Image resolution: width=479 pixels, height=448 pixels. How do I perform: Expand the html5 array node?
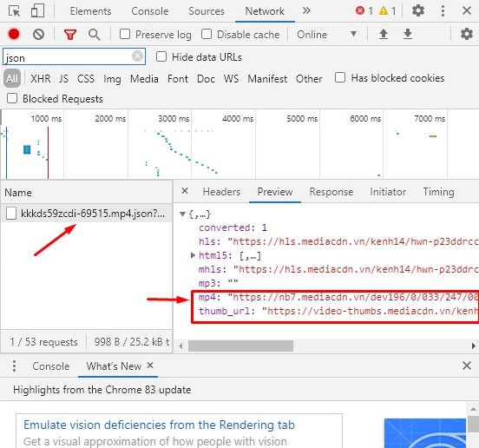pos(193,255)
